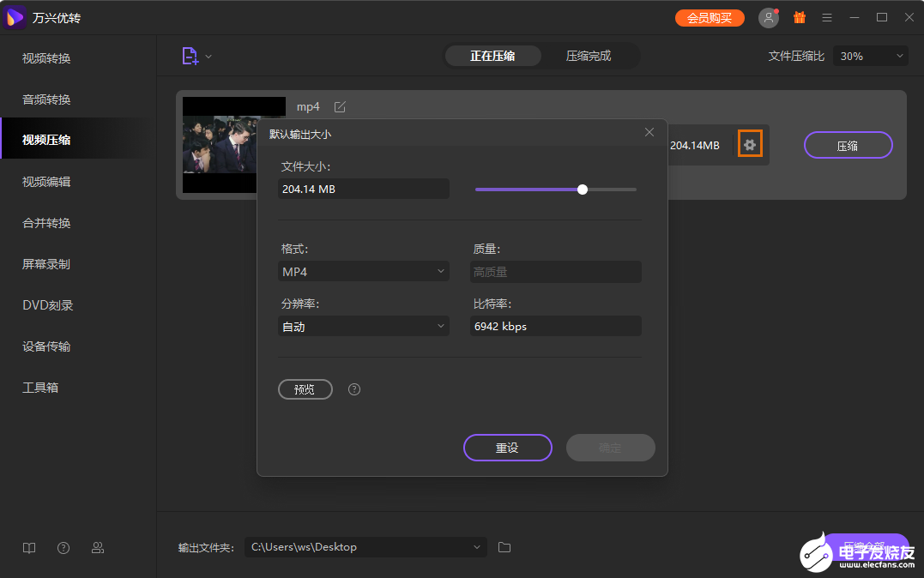Expand the add file dropdown arrow
Viewport: 924px width, 578px height.
click(208, 57)
